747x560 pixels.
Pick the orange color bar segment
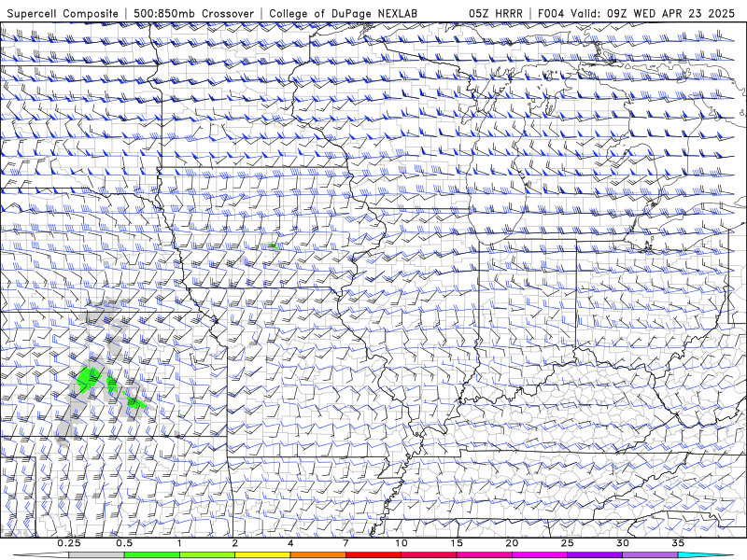(x=317, y=555)
